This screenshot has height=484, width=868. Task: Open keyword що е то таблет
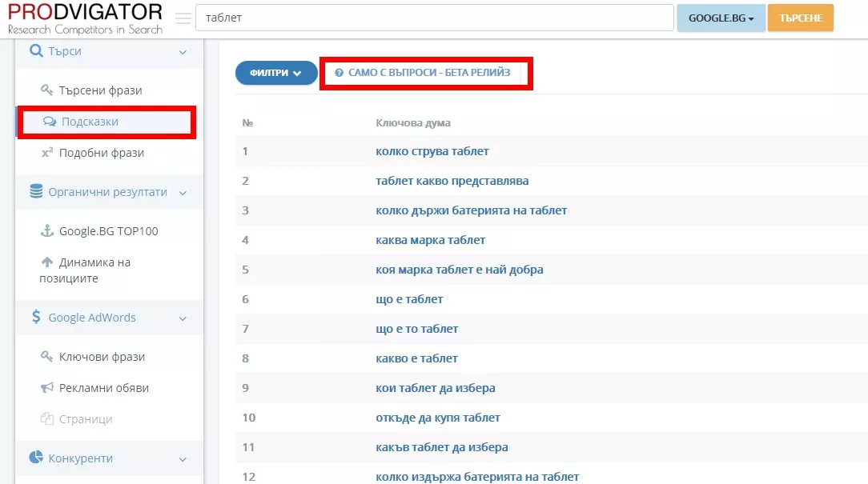[x=417, y=329]
